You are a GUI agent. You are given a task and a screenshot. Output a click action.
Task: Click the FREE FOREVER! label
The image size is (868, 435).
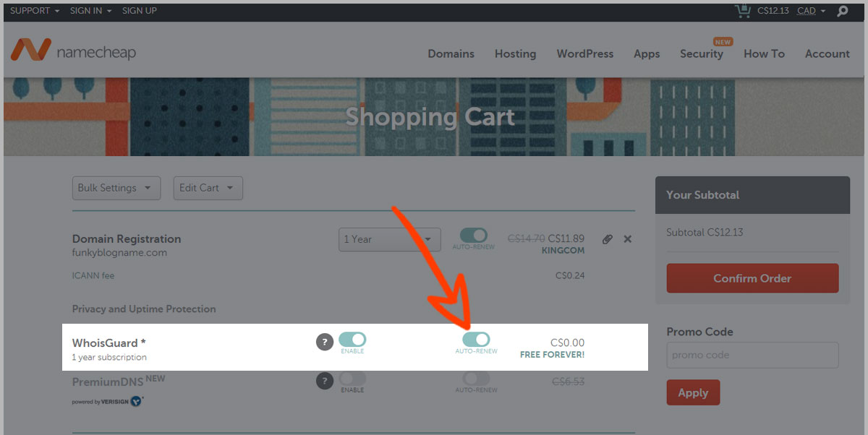click(552, 355)
